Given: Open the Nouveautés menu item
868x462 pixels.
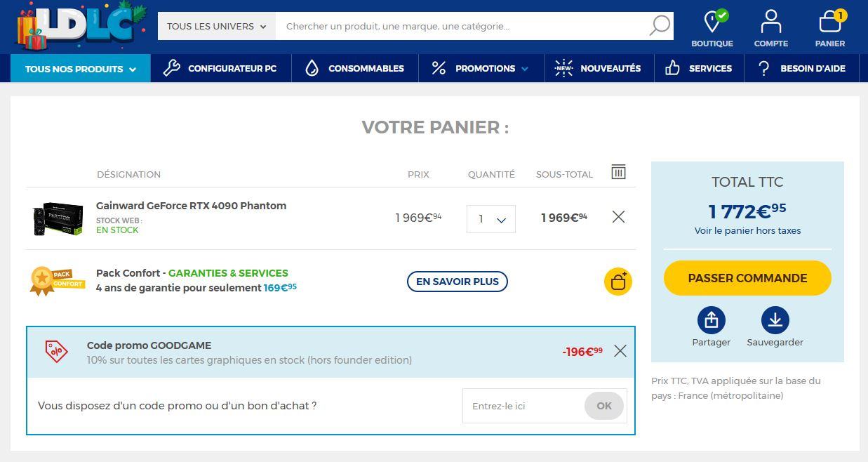Looking at the screenshot, I should coord(599,68).
